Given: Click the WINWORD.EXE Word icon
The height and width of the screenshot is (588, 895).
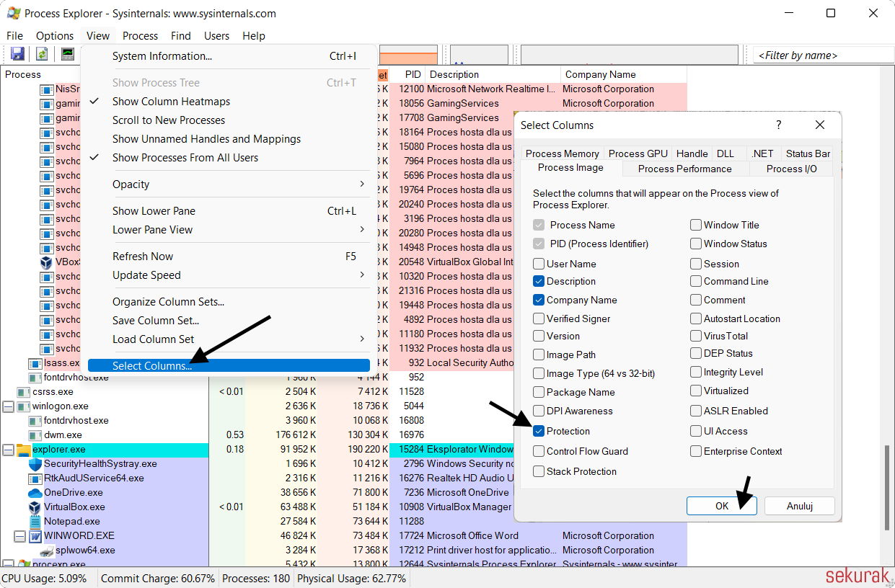Looking at the screenshot, I should tap(35, 536).
